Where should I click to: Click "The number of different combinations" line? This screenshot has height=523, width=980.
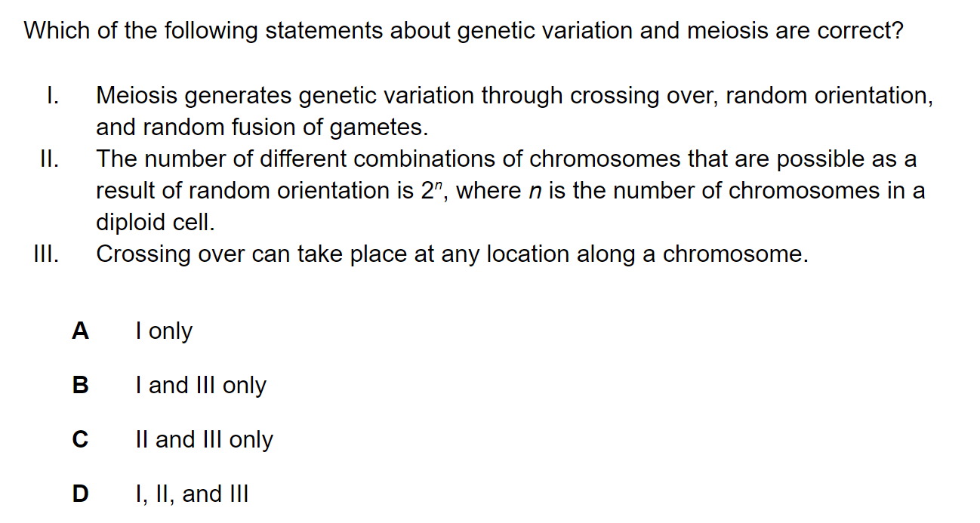(x=506, y=160)
